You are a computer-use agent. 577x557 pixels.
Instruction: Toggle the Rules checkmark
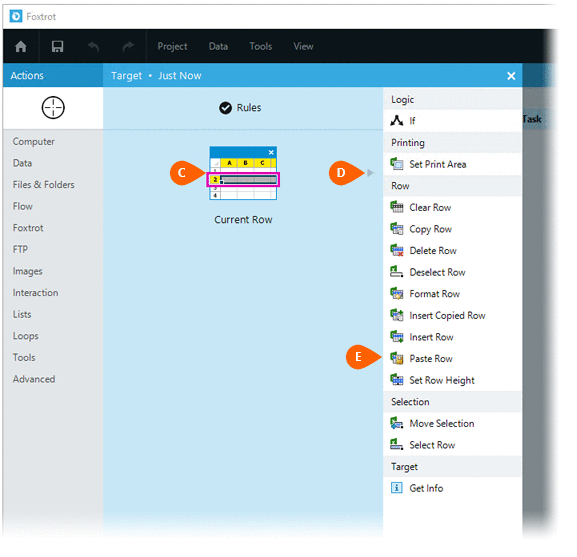click(x=225, y=108)
